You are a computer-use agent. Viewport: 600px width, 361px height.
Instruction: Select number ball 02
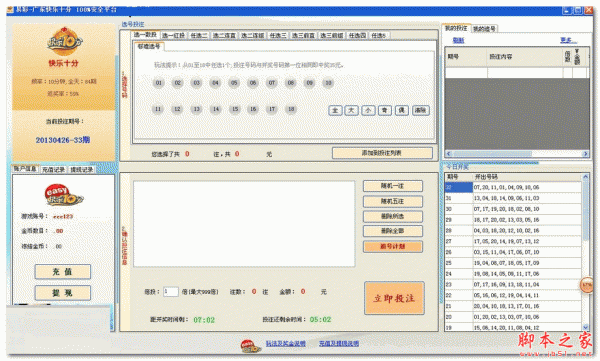[178, 83]
